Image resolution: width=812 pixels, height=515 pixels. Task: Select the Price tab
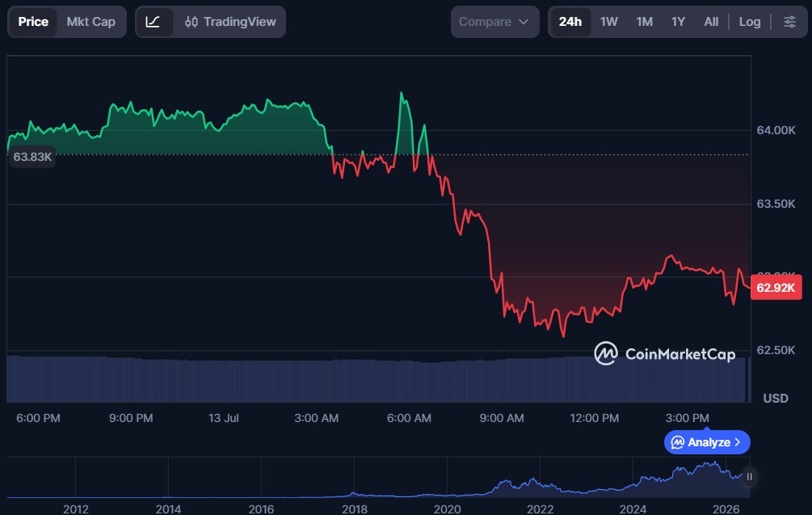pyautogui.click(x=33, y=22)
